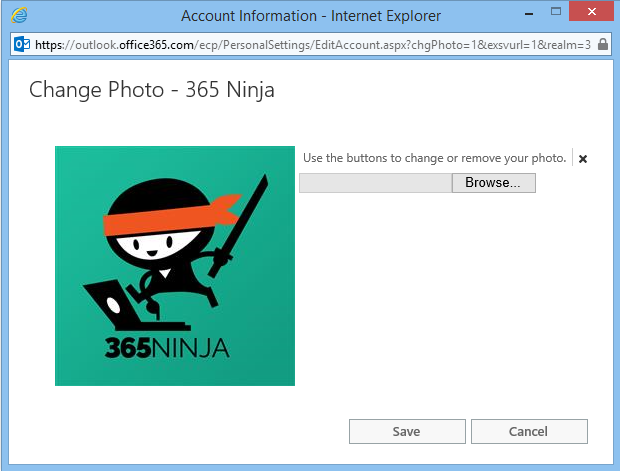Click the Outlook site icon in address bar

(x=22, y=44)
